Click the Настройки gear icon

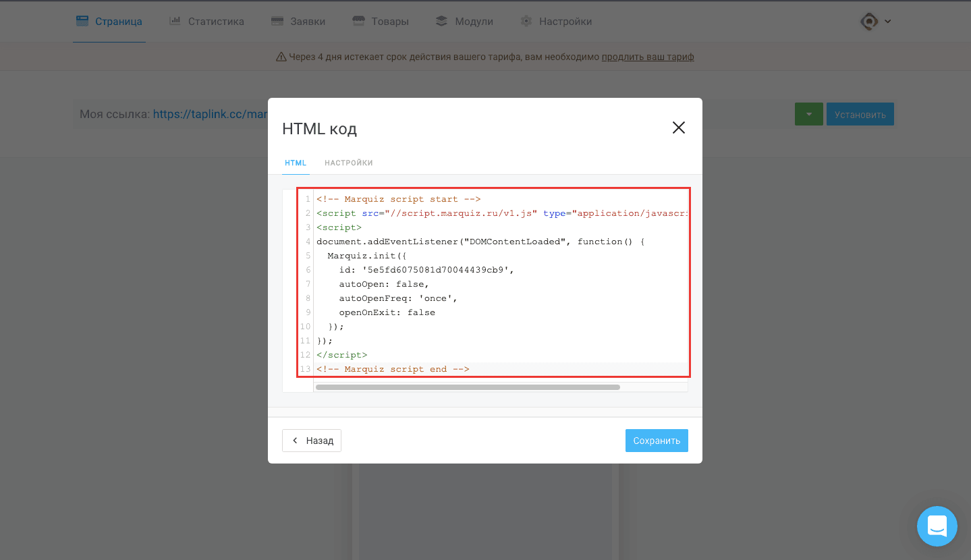(526, 21)
